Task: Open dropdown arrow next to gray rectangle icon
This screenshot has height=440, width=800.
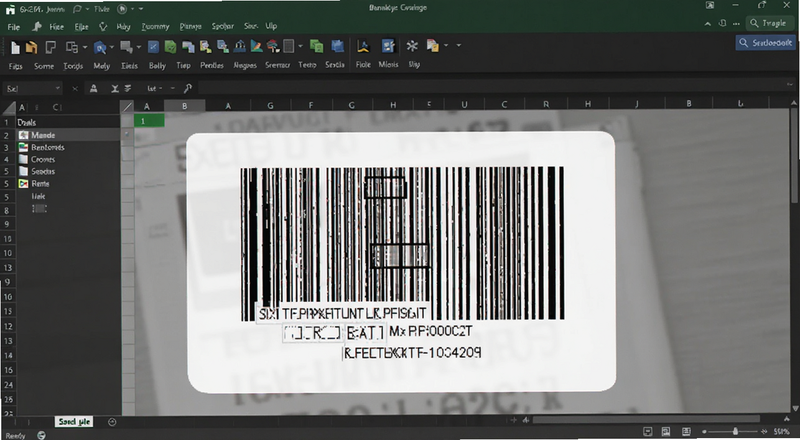Action: tap(138, 47)
